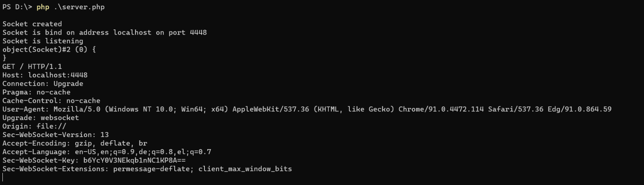
Task: Click the Accept-Language header line
Action: pyautogui.click(x=107, y=152)
